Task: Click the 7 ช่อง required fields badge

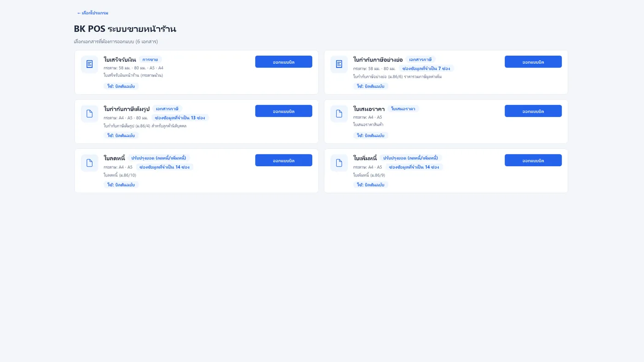Action: pyautogui.click(x=426, y=68)
